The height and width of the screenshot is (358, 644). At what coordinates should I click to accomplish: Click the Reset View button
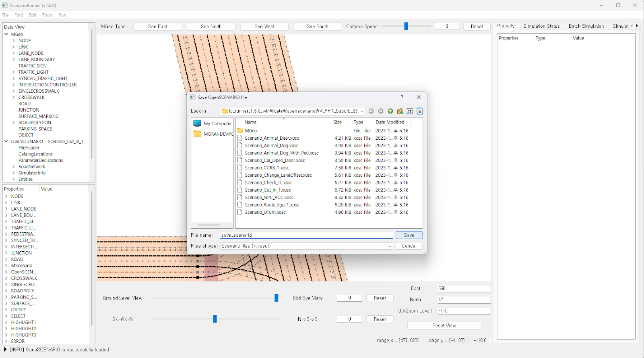[444, 325]
